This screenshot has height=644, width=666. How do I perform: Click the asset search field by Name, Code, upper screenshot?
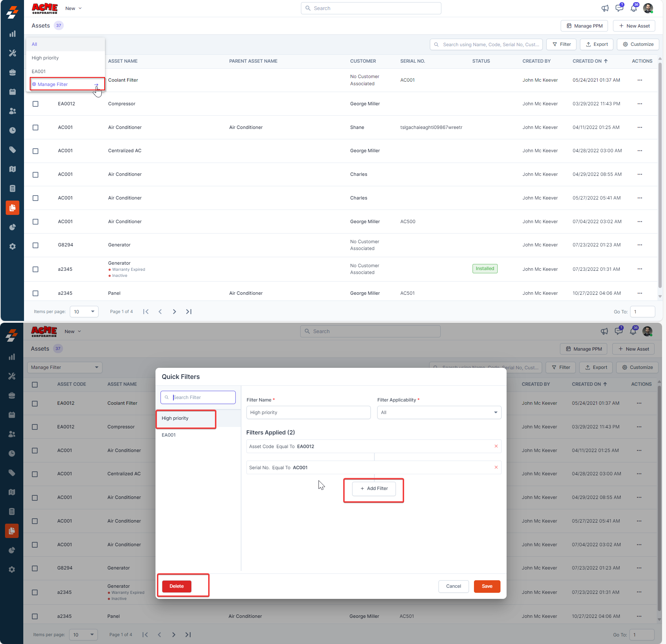487,44
